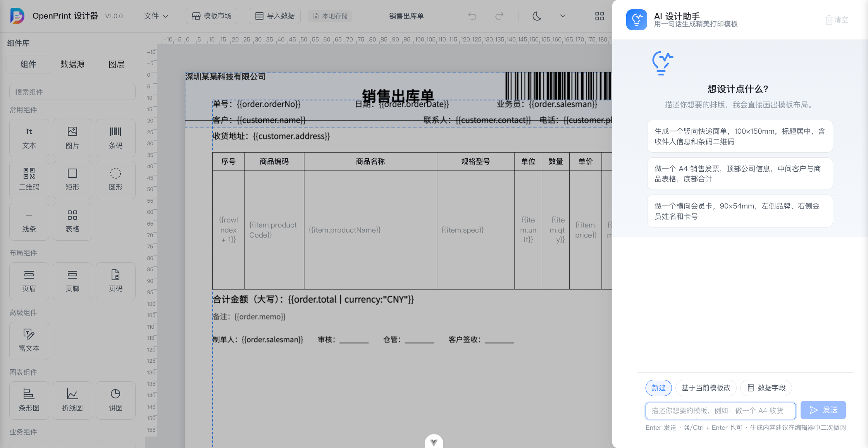Add a 饼图 pie chart component

point(115,400)
